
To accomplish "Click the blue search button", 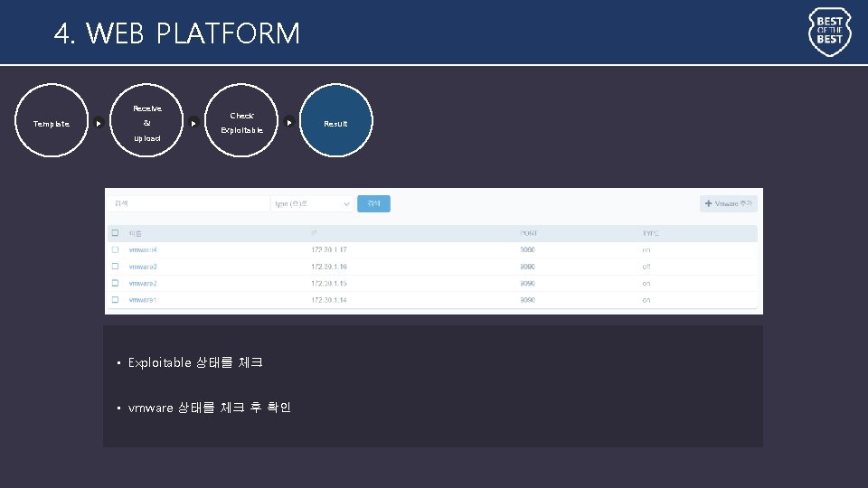I will (373, 203).
